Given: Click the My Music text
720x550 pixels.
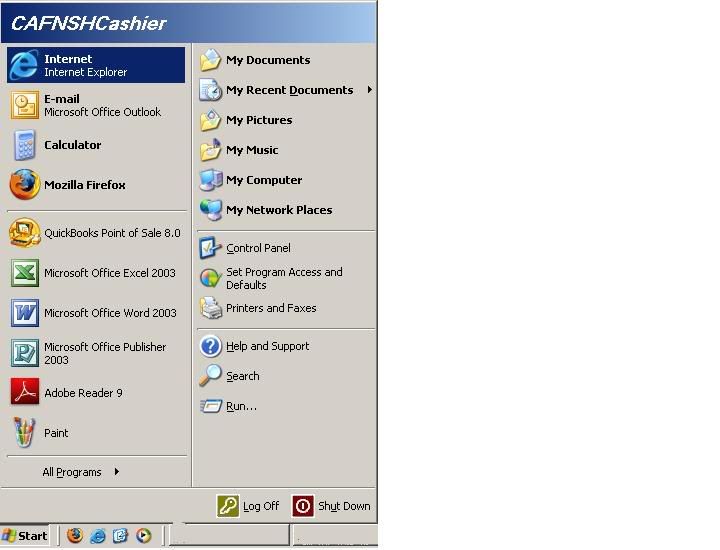Looking at the screenshot, I should (x=252, y=150).
